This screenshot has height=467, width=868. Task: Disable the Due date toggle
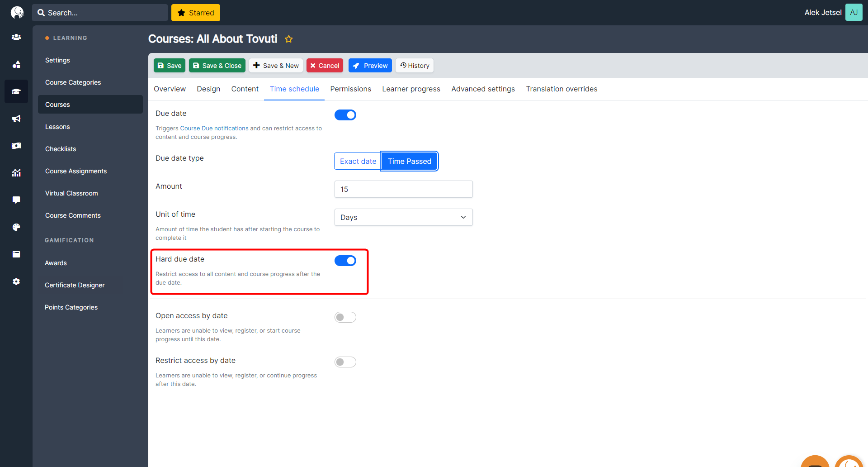tap(345, 115)
